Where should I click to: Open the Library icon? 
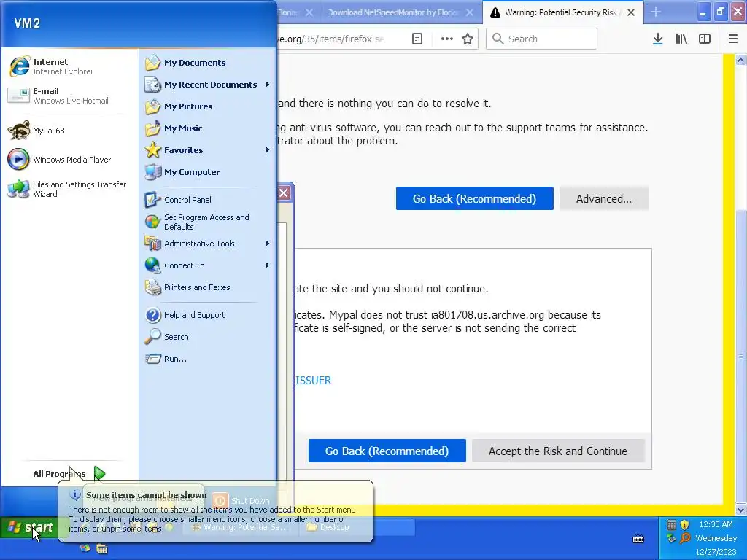[681, 39]
